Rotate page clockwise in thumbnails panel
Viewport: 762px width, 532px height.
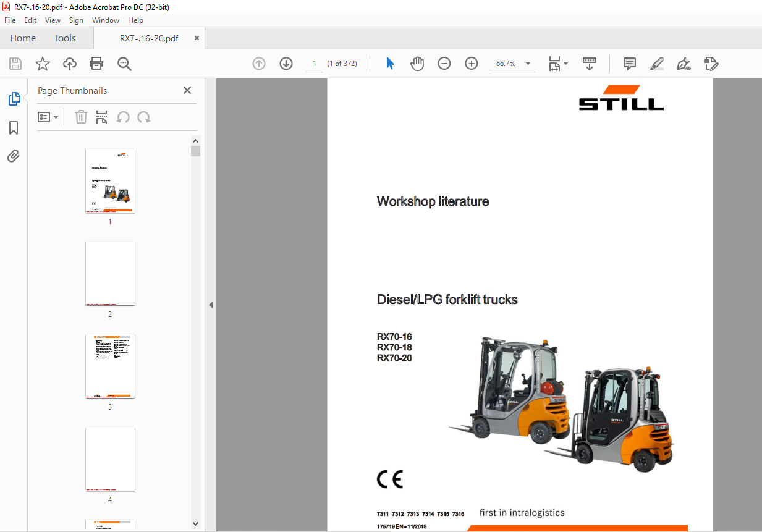pyautogui.click(x=144, y=117)
